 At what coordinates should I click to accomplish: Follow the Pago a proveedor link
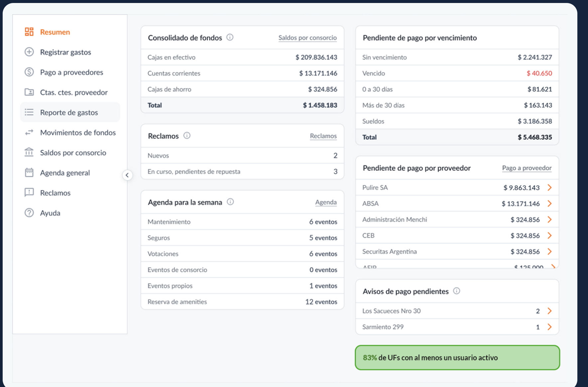pyautogui.click(x=526, y=168)
